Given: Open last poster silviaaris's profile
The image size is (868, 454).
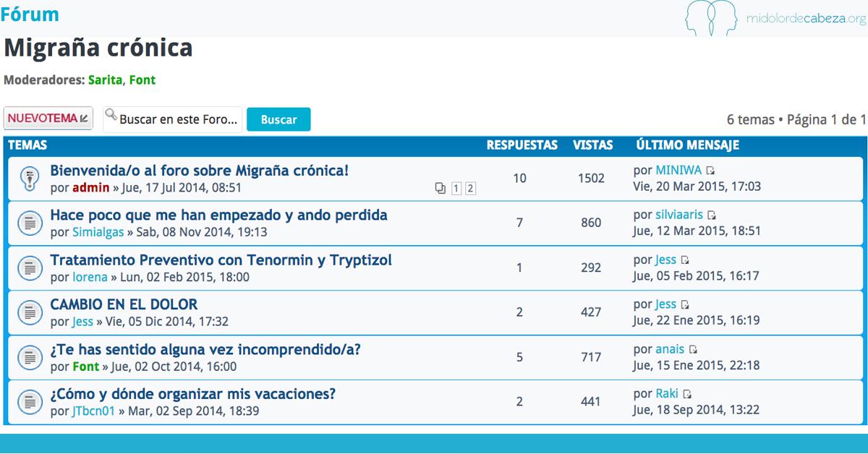Looking at the screenshot, I should point(679,215).
